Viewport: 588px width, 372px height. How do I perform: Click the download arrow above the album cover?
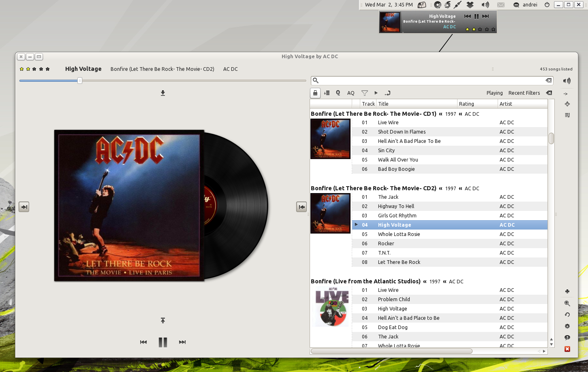[x=163, y=93]
